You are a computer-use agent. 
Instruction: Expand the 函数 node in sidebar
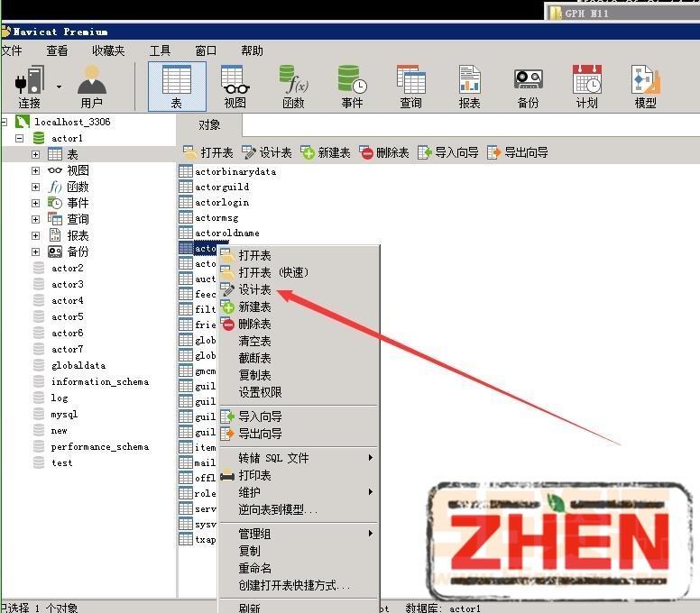tap(36, 188)
